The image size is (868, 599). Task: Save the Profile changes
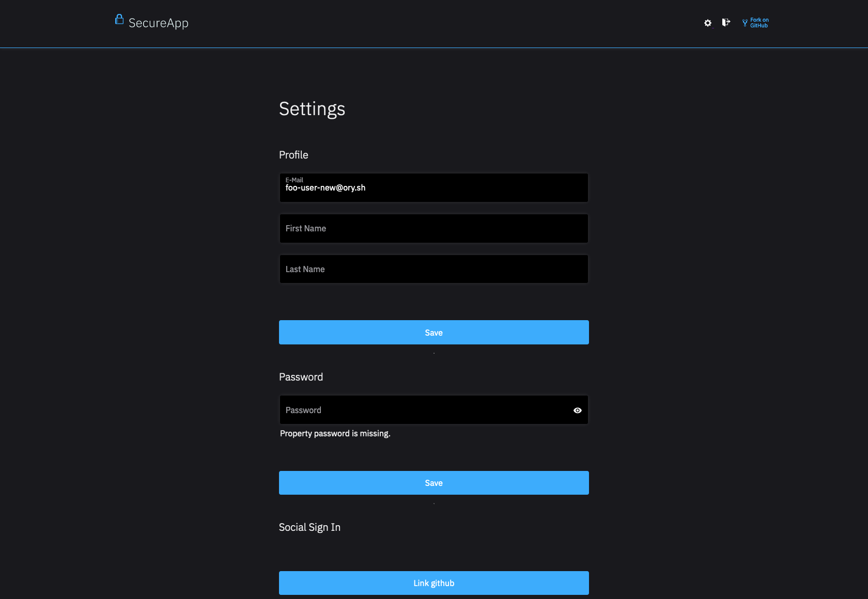433,332
